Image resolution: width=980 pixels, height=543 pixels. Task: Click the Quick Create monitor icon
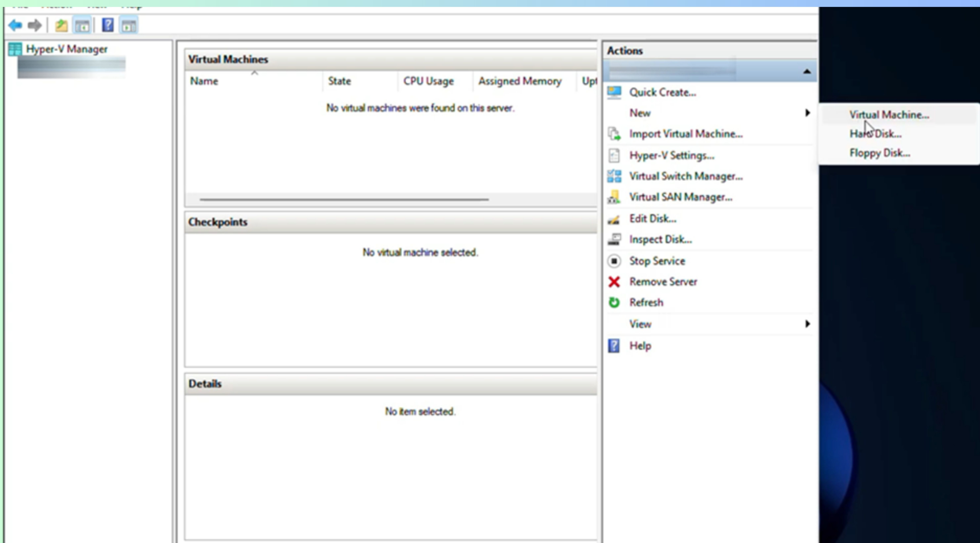click(614, 92)
